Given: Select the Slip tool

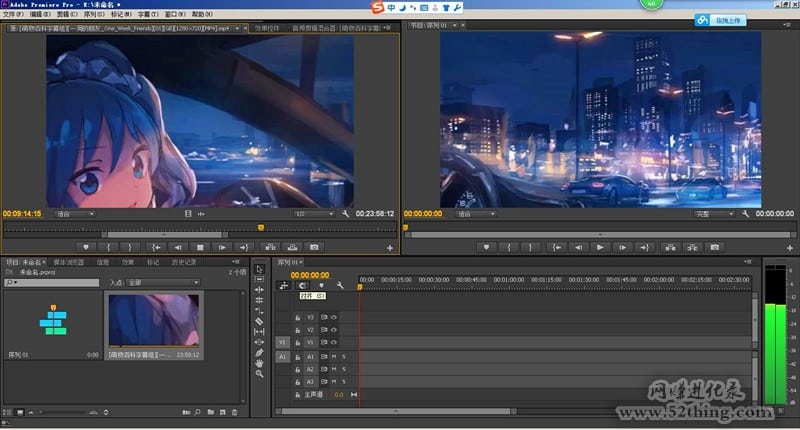Looking at the screenshot, I should pyautogui.click(x=259, y=332).
